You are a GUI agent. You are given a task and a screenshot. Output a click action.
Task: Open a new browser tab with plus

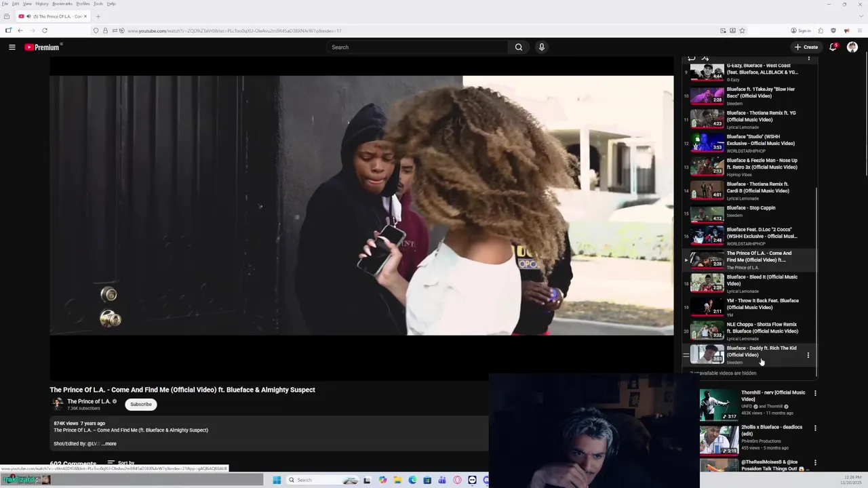98,16
